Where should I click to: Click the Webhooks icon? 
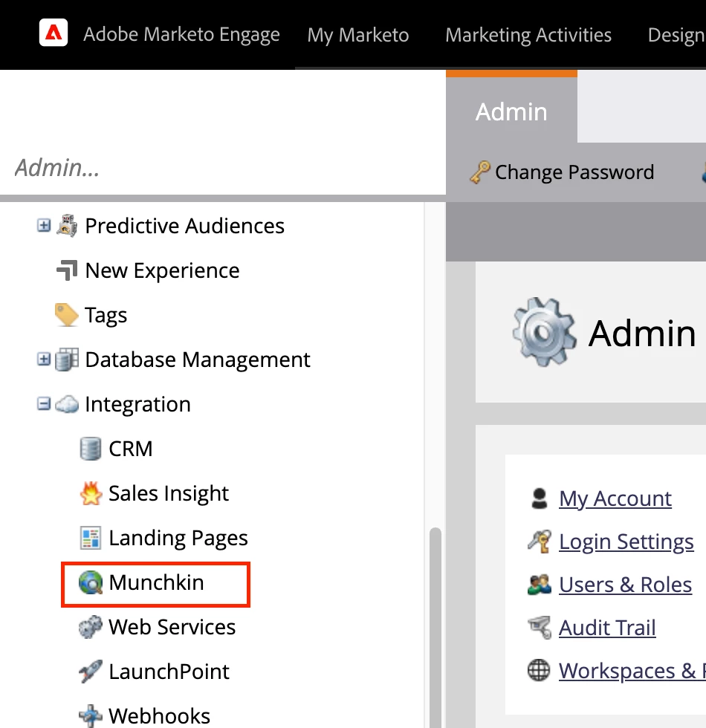(x=90, y=716)
